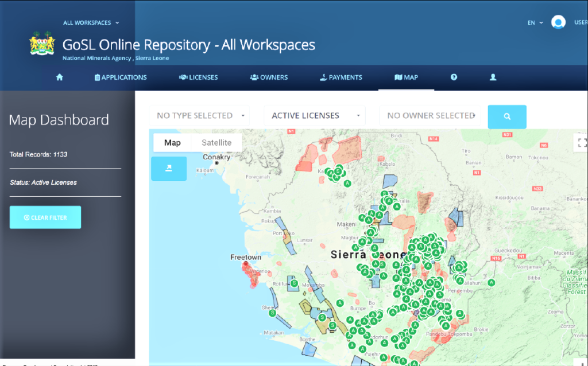Open the Applications menu item

pyautogui.click(x=121, y=77)
